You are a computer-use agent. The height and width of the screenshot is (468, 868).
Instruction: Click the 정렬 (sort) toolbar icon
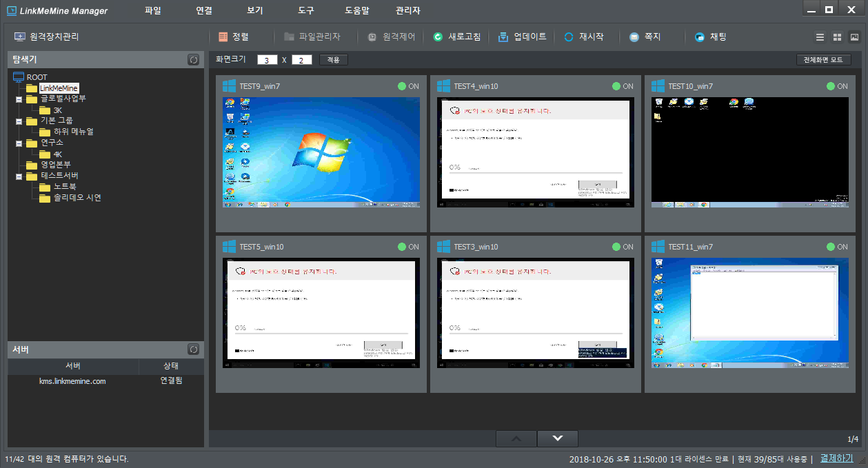[x=223, y=37]
